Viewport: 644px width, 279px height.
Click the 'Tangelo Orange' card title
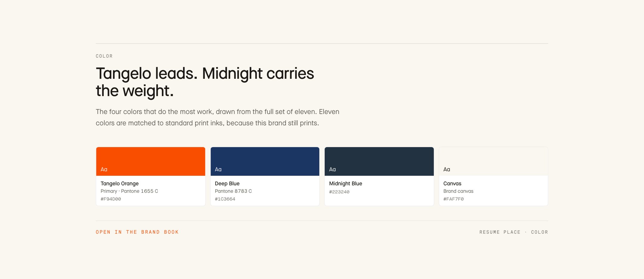pyautogui.click(x=120, y=184)
